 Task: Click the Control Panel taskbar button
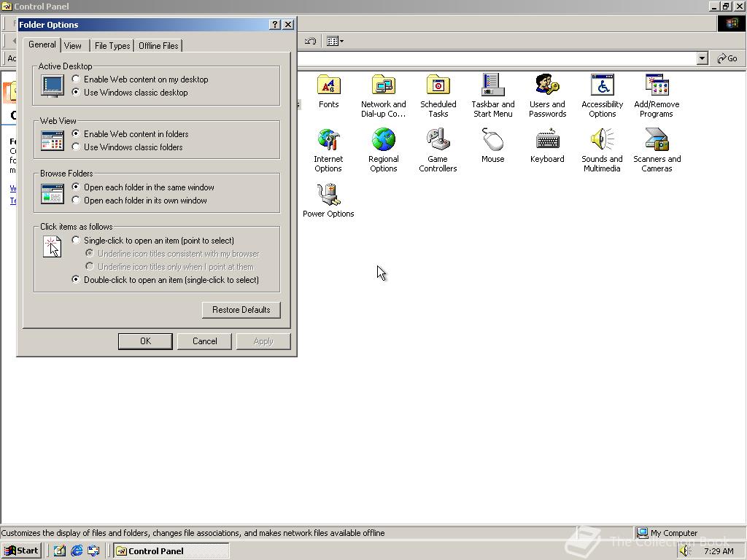tap(171, 551)
